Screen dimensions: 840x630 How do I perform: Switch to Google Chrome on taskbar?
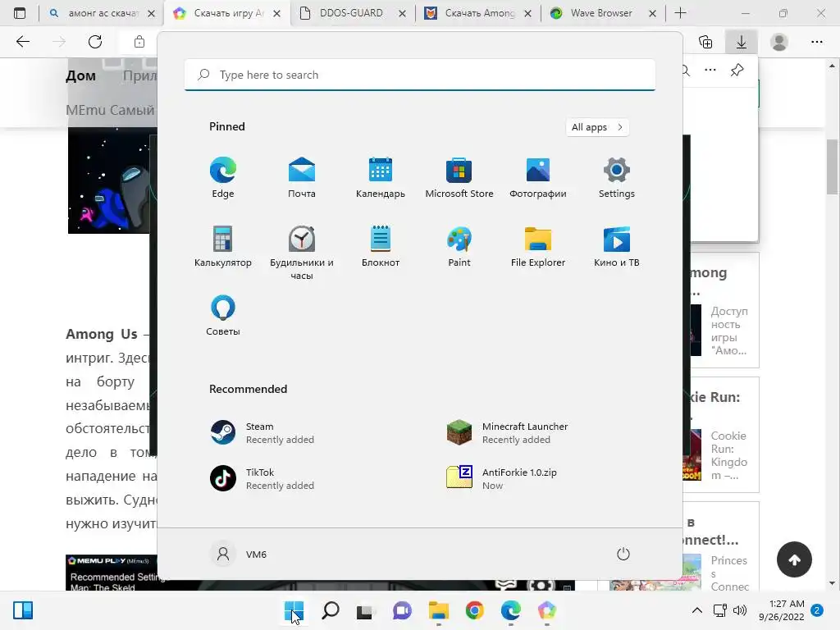(x=475, y=610)
